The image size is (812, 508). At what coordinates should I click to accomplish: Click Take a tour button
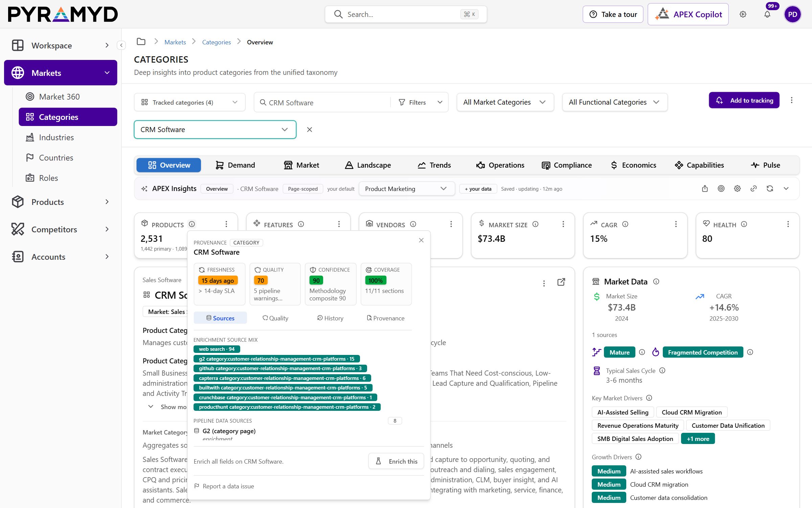pyautogui.click(x=613, y=14)
